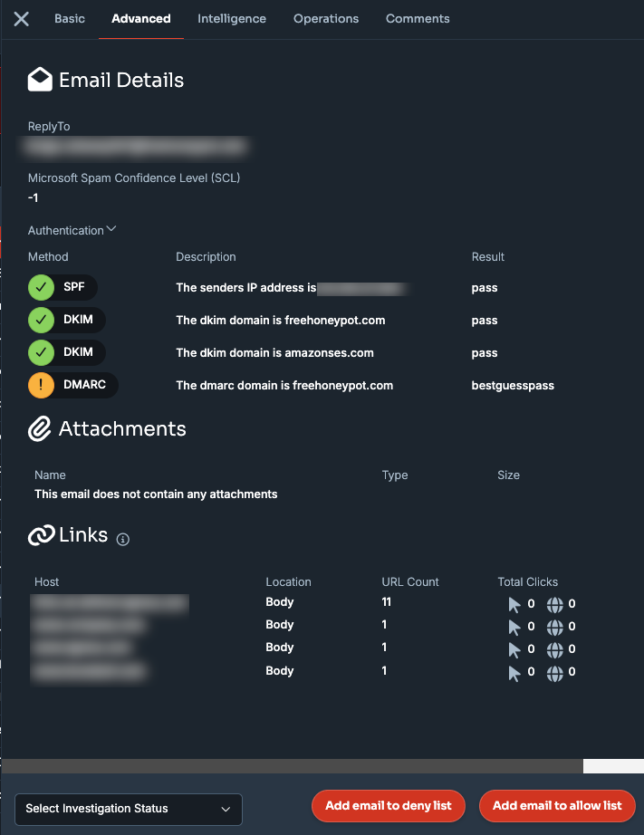Image resolution: width=644 pixels, height=835 pixels.
Task: Collapse the Authentication section
Action: [72, 230]
